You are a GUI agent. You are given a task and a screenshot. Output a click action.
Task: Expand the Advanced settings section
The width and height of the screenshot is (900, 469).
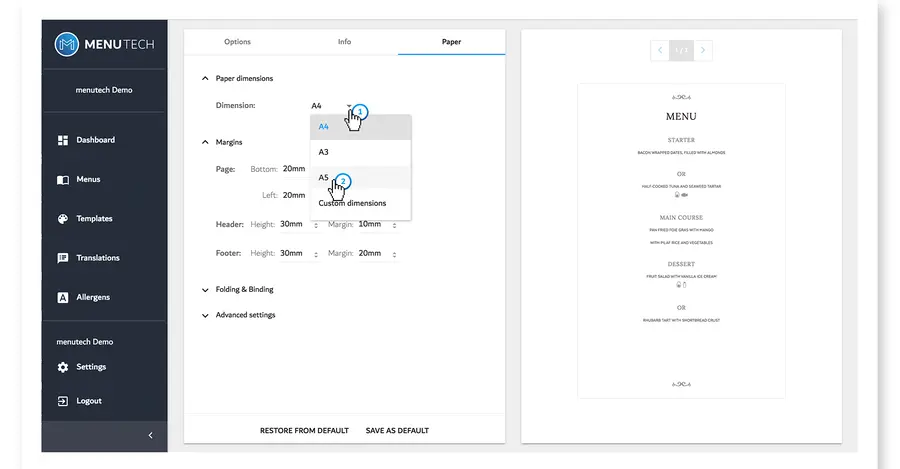[x=206, y=315]
